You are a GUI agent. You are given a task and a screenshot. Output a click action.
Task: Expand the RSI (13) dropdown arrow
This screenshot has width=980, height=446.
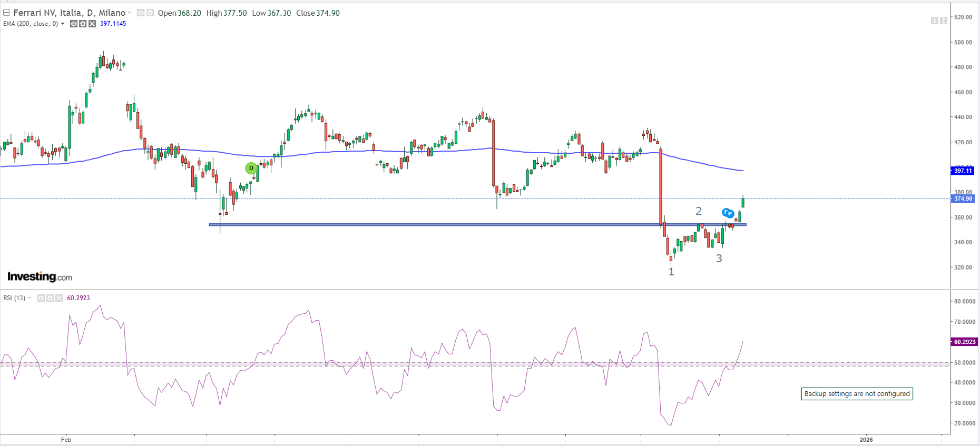(30, 298)
